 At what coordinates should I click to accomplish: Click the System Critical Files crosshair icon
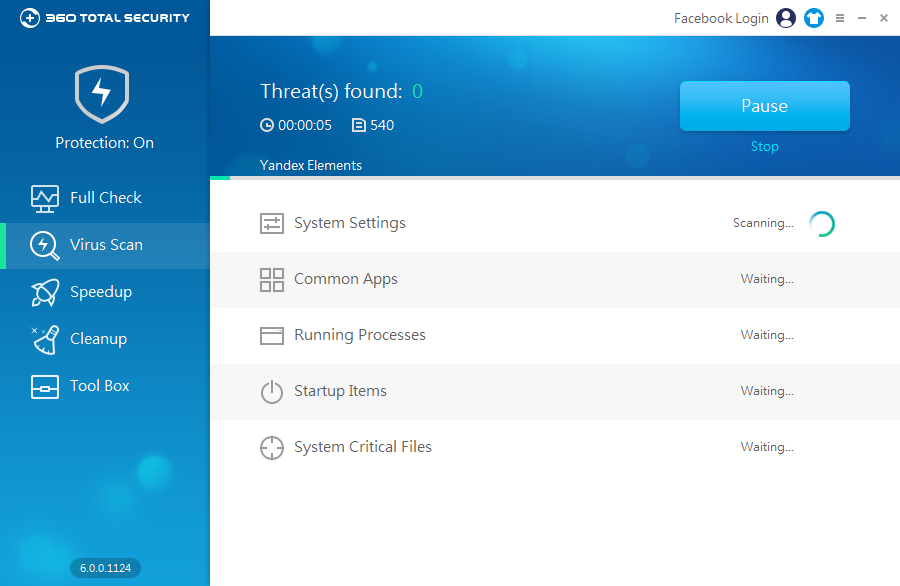(271, 448)
